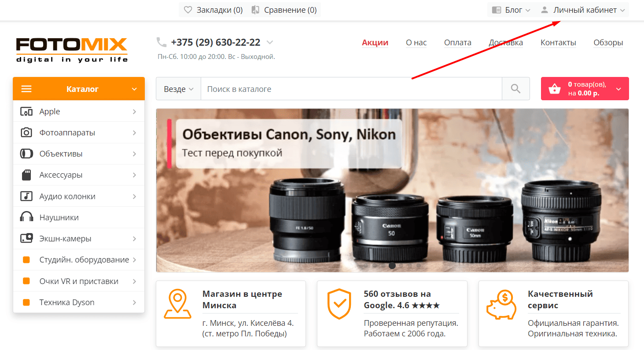644x350 pixels.
Task: Expand phone numbers chevron next to +375
Action: pyautogui.click(x=270, y=43)
